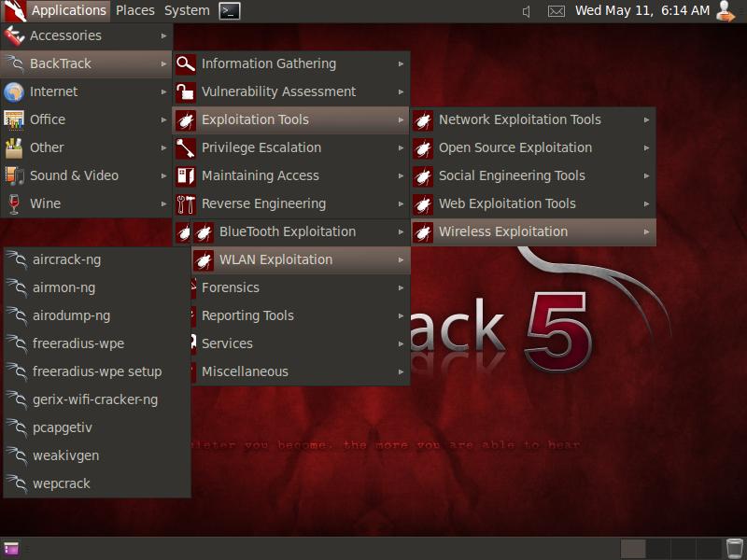The height and width of the screenshot is (560, 747).
Task: Open Reporting Tools from the menu
Action: [246, 315]
